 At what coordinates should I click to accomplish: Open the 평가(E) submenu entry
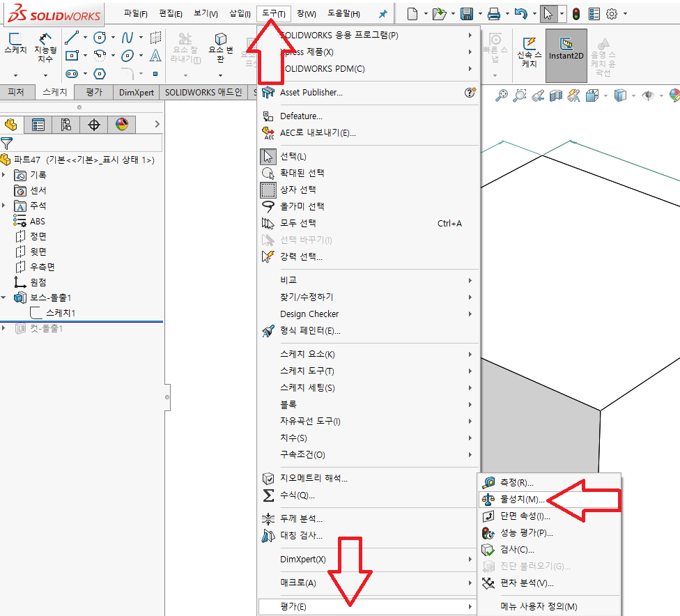[368, 606]
